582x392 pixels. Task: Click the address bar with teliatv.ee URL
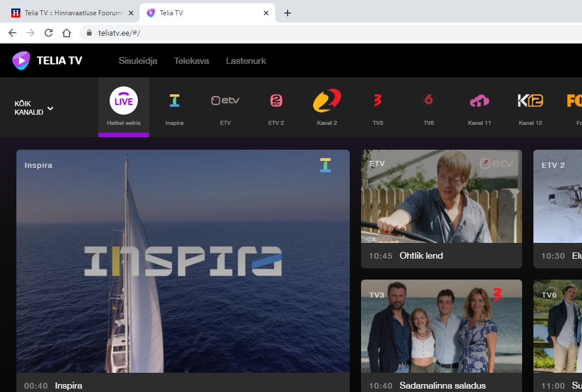[283, 33]
